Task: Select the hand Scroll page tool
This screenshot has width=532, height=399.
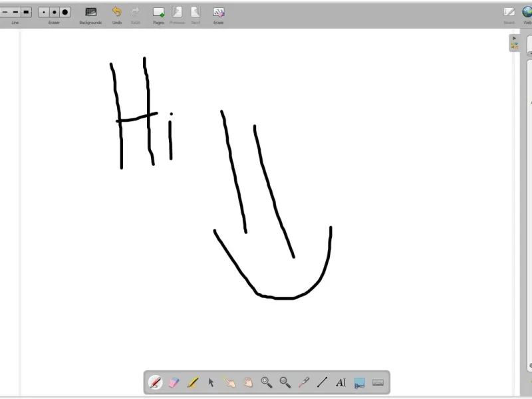Action: (x=248, y=382)
